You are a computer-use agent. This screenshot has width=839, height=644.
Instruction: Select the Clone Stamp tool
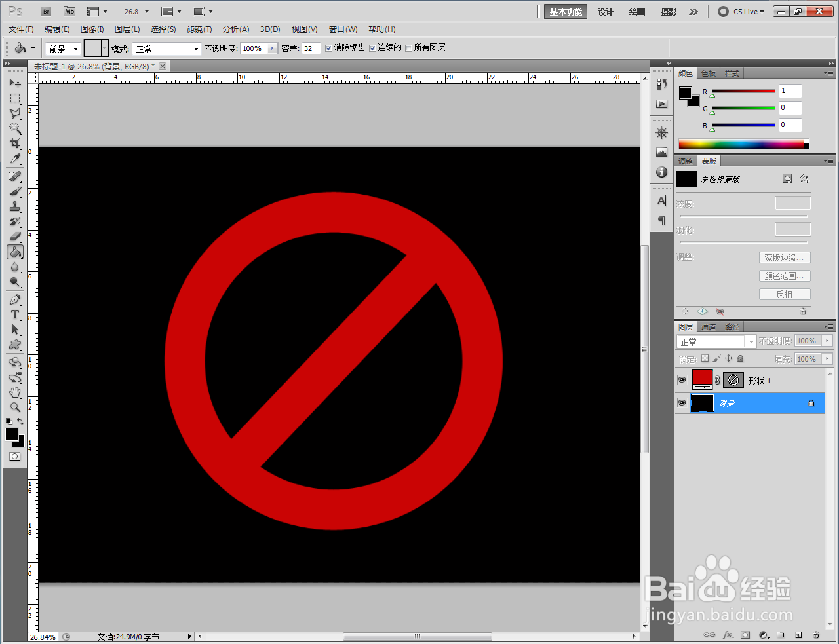click(x=15, y=207)
